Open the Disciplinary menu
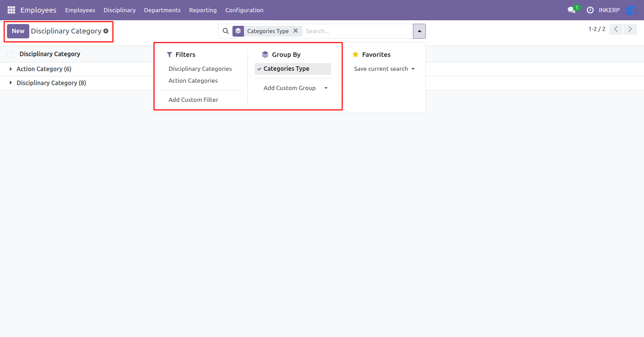This screenshot has height=337, width=644. (120, 10)
